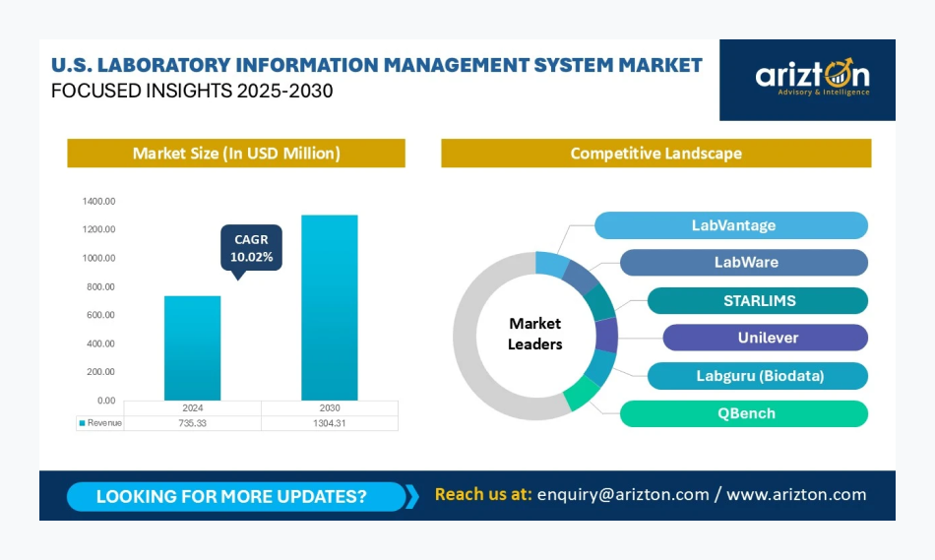Select the Labguru (Biodata) label
The height and width of the screenshot is (560, 935).
point(757,375)
